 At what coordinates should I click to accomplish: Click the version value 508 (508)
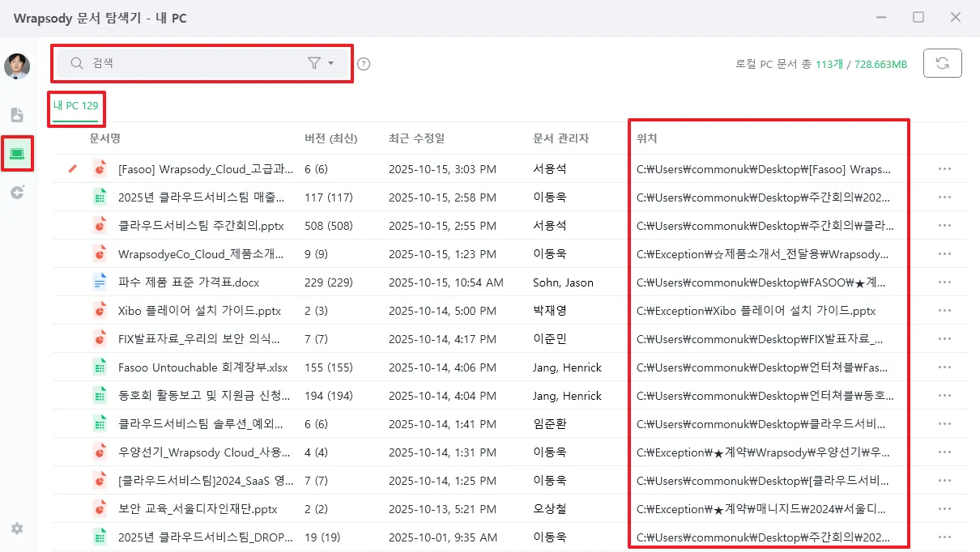tap(329, 226)
